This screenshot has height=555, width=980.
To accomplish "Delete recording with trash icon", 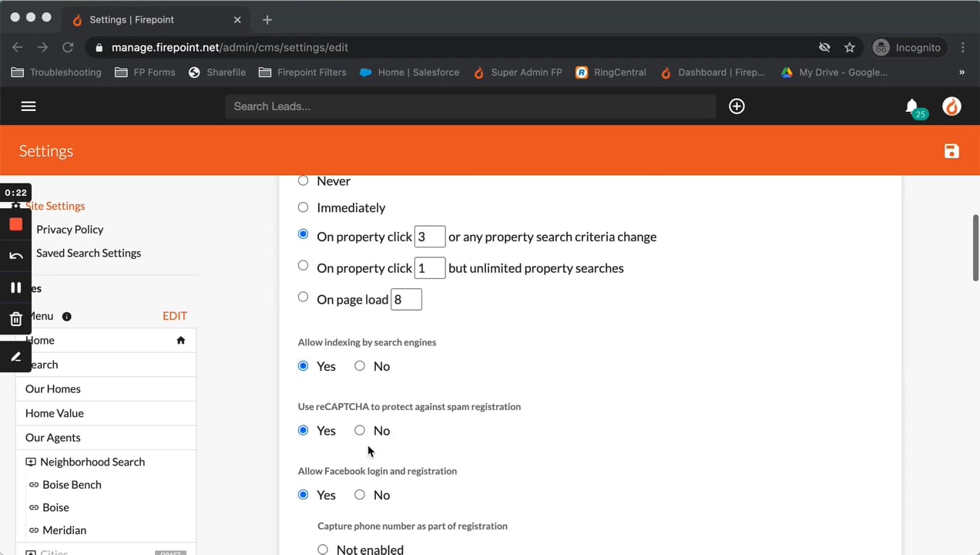I will (15, 319).
